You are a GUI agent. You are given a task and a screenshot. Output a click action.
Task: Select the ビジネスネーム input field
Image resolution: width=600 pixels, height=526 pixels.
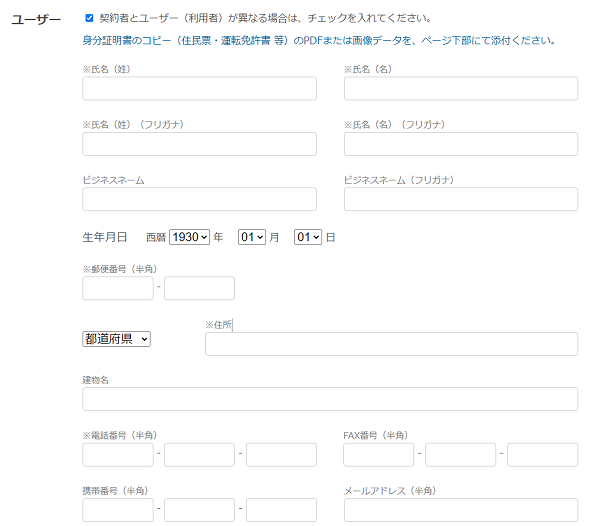click(199, 199)
